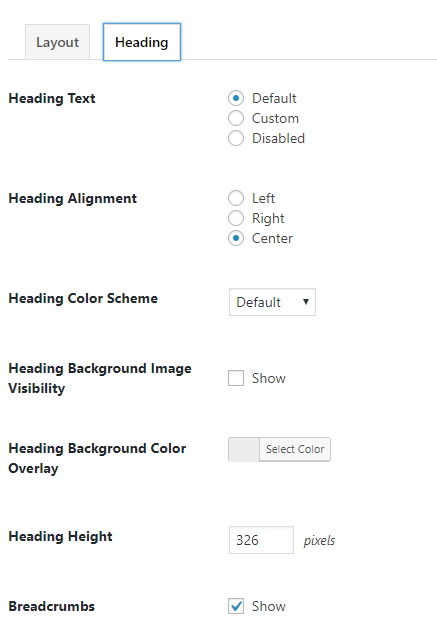Click the Select Color button
The image size is (437, 643).
(x=295, y=449)
